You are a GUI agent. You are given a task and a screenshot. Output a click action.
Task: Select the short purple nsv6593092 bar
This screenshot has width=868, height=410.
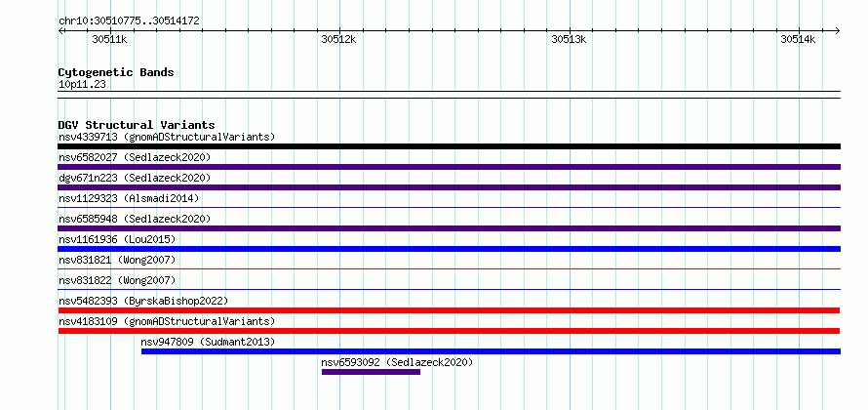pyautogui.click(x=371, y=372)
